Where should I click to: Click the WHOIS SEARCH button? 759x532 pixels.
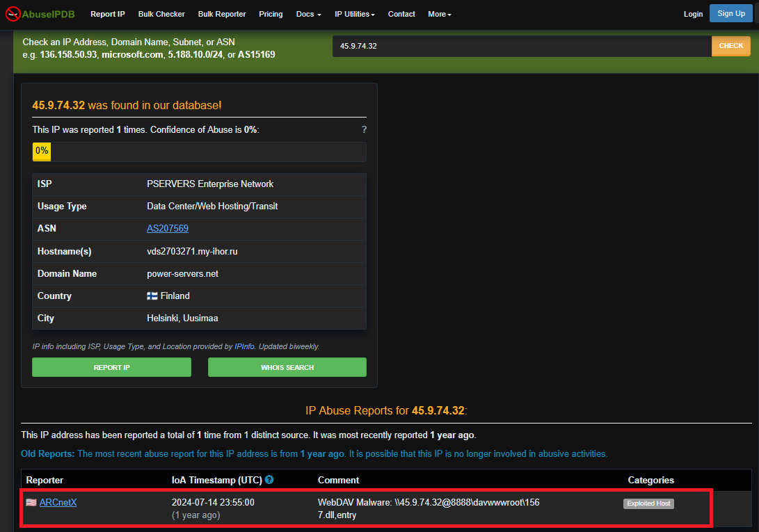pyautogui.click(x=287, y=367)
